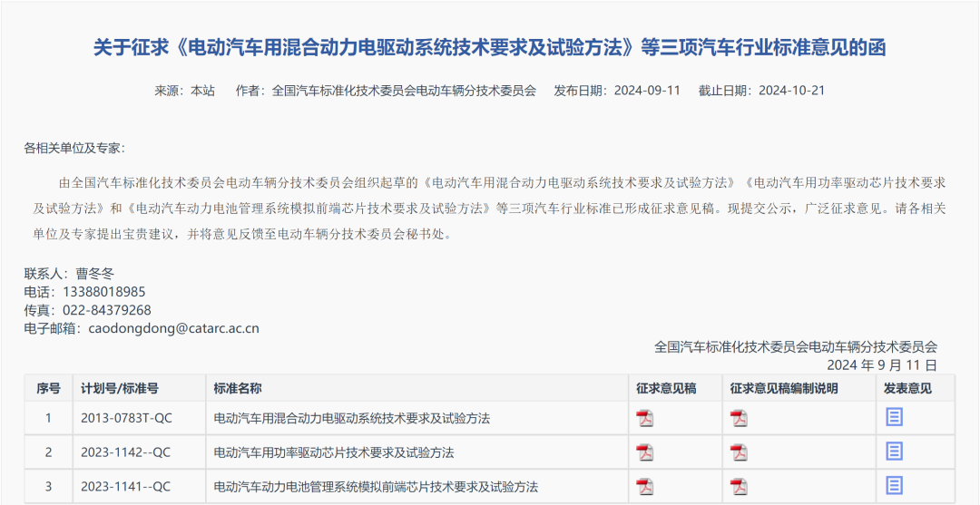Open draft PDF for 电池管理系统模拟前端芯片 standard
This screenshot has width=980, height=505.
tap(644, 486)
